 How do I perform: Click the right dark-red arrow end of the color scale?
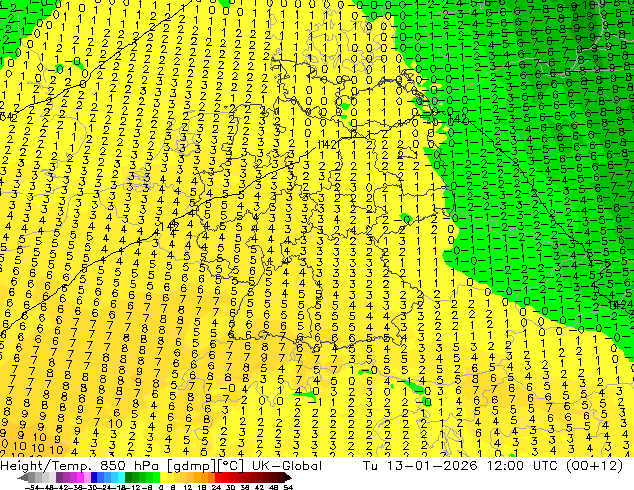click(288, 478)
